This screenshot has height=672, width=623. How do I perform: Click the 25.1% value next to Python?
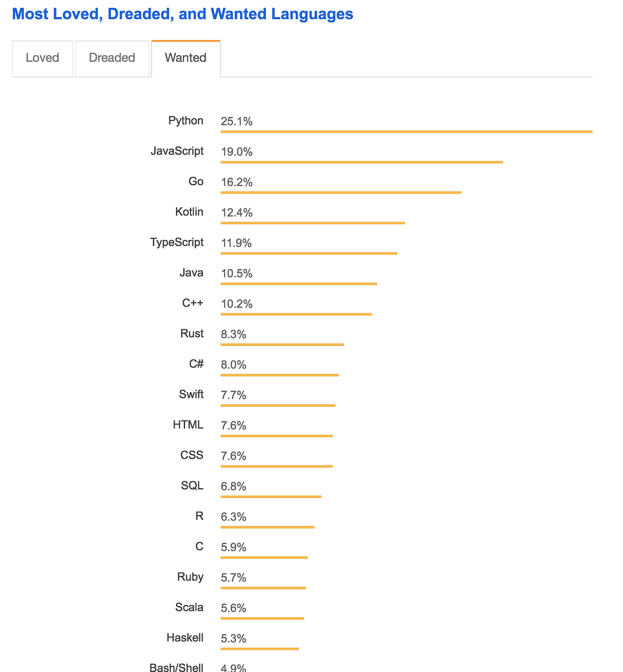(237, 121)
